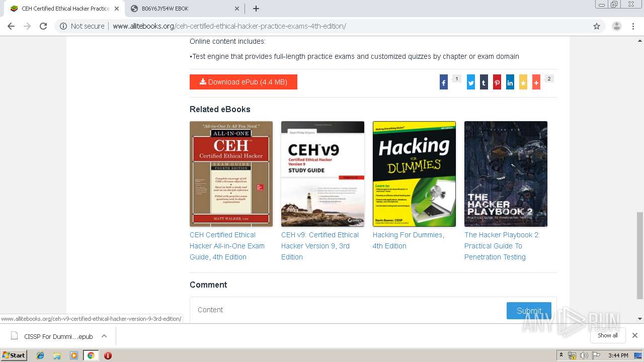644x362 pixels.
Task: Submit the comment
Action: [x=529, y=311]
